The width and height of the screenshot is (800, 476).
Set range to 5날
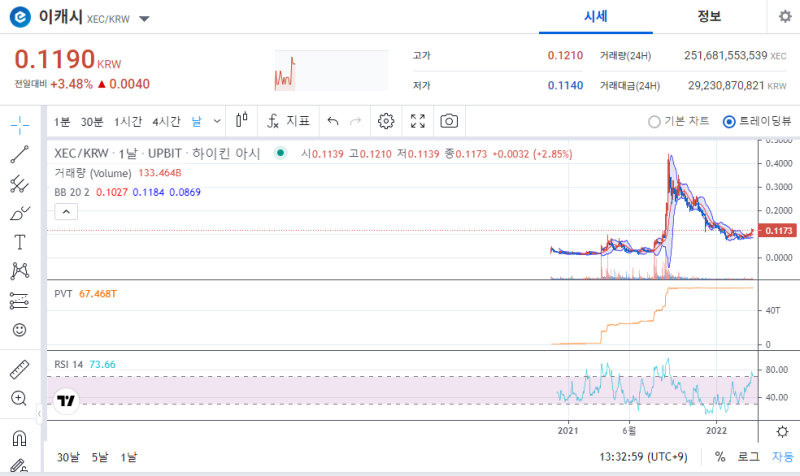[x=100, y=457]
